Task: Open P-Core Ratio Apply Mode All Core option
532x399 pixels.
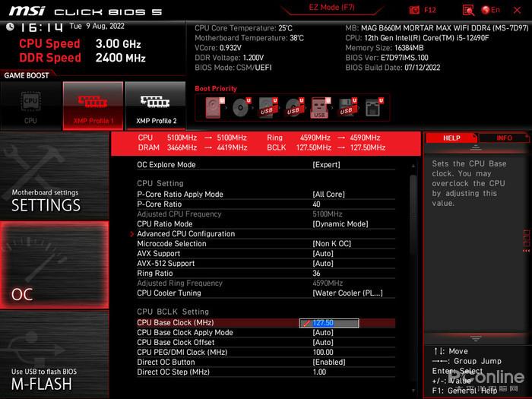Action: 328,195
